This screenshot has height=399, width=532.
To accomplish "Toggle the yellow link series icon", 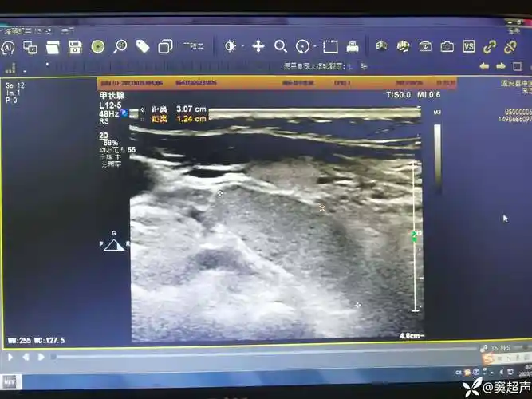I will coord(490,47).
